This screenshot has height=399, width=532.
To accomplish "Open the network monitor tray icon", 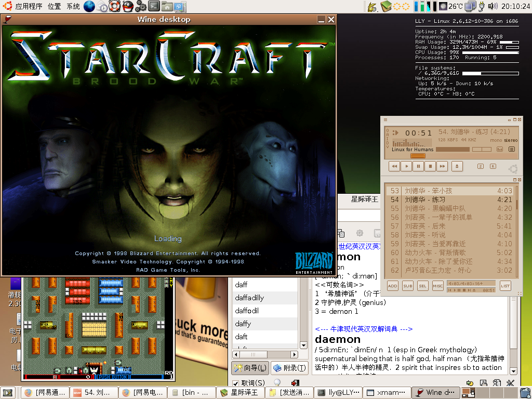I will tap(470, 6).
